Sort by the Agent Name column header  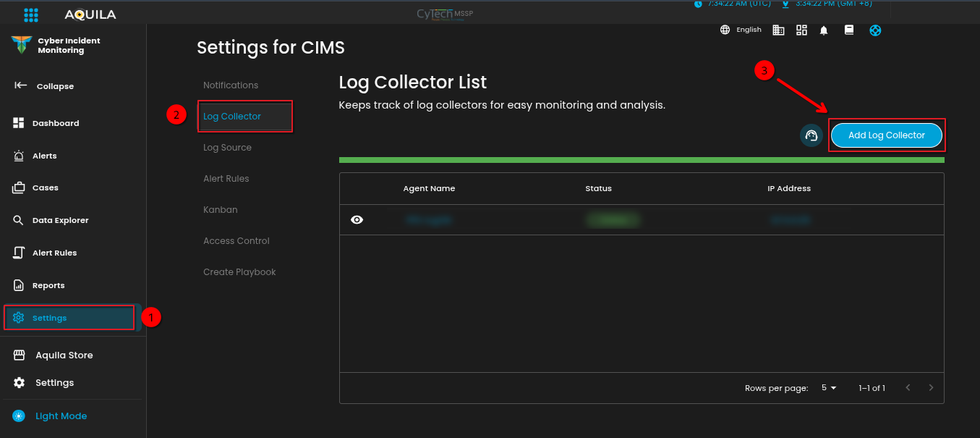click(429, 189)
